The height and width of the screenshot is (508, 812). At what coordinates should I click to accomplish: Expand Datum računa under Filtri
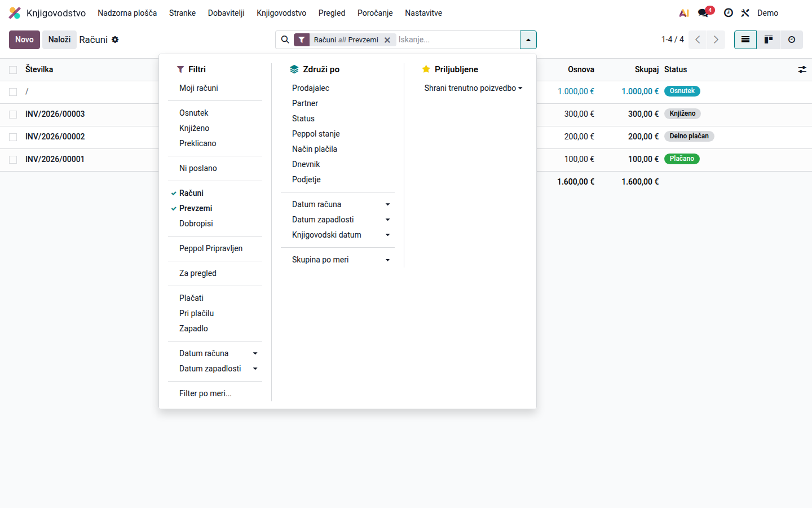pyautogui.click(x=215, y=353)
